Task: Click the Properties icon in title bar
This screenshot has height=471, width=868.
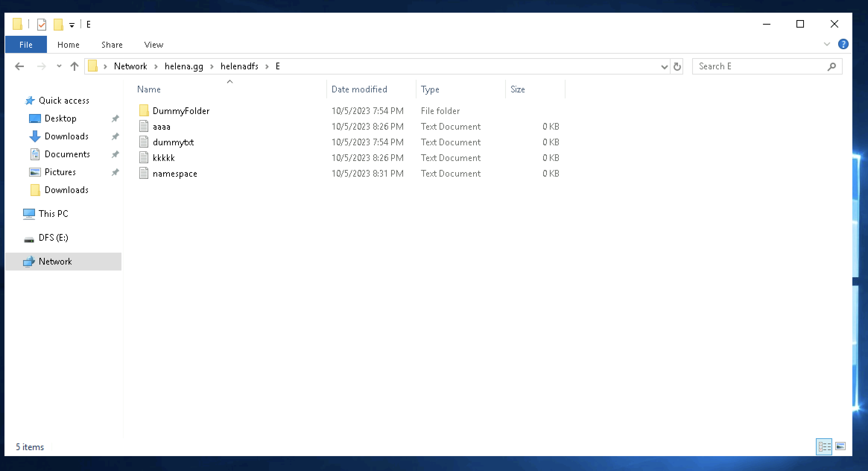Action: 42,25
